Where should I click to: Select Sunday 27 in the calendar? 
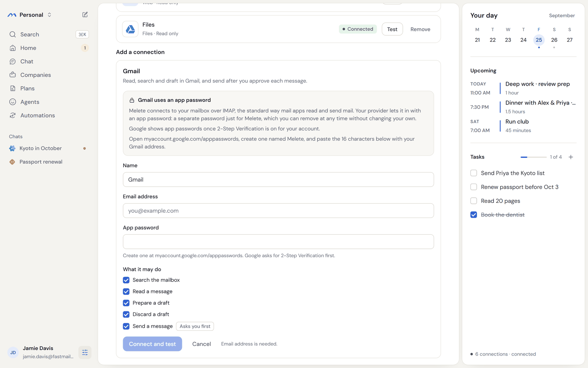coord(570,40)
